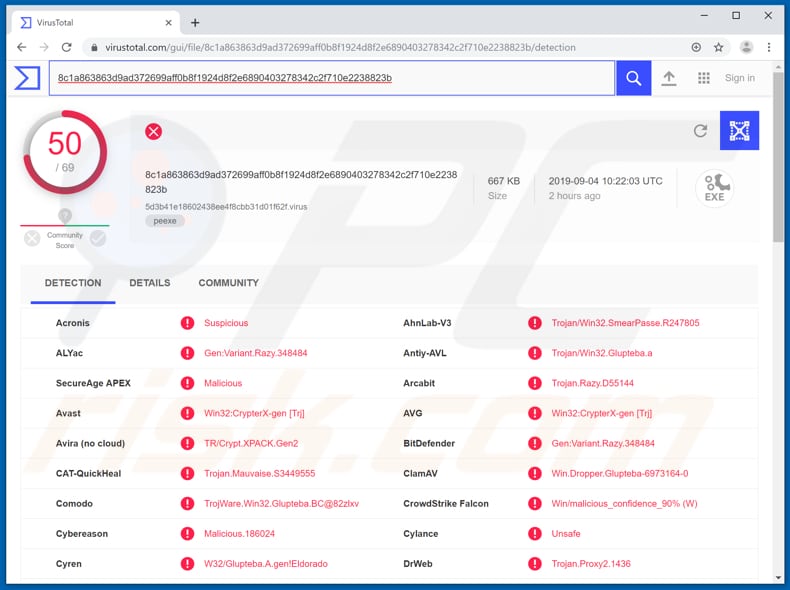The height and width of the screenshot is (590, 790).
Task: Click the scrollbar down arrow
Action: pyautogui.click(x=778, y=578)
